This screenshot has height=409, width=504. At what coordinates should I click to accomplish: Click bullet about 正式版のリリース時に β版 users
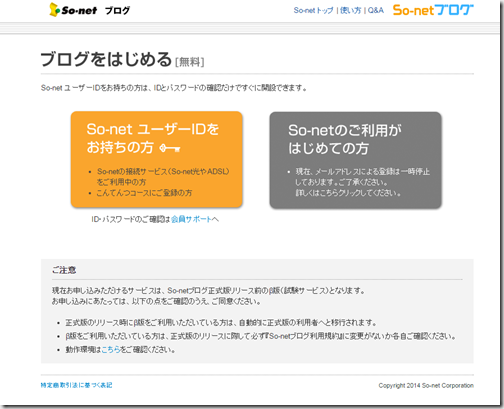221,323
